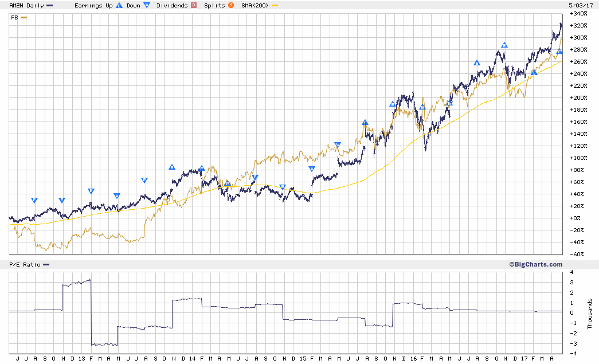The image size is (599, 364).
Task: Click the yellow SMA(200) line swatch
Action: pos(275,6)
